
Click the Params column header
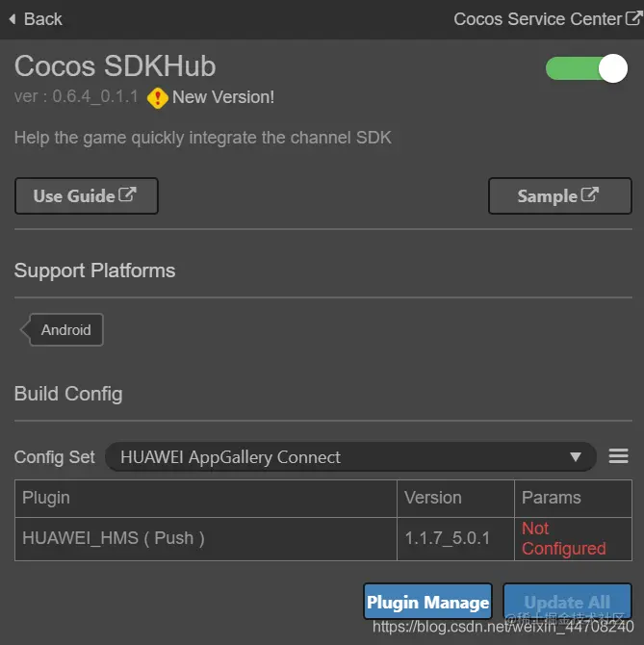click(x=573, y=498)
